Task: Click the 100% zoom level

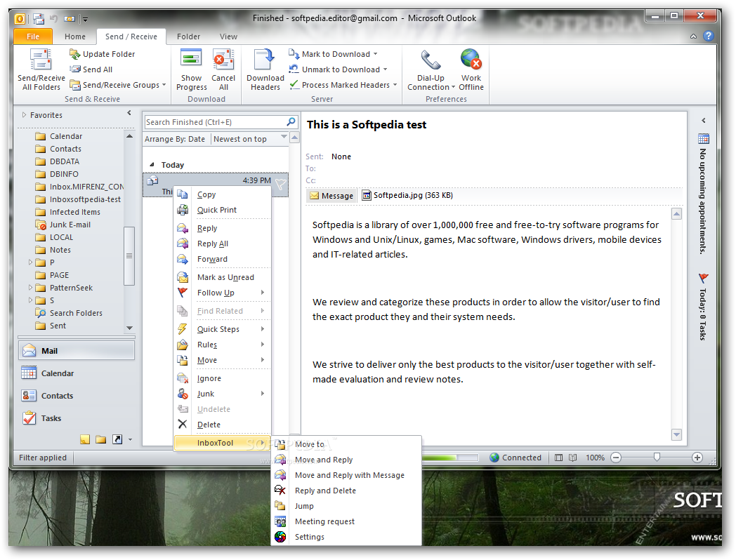Action: pyautogui.click(x=595, y=458)
